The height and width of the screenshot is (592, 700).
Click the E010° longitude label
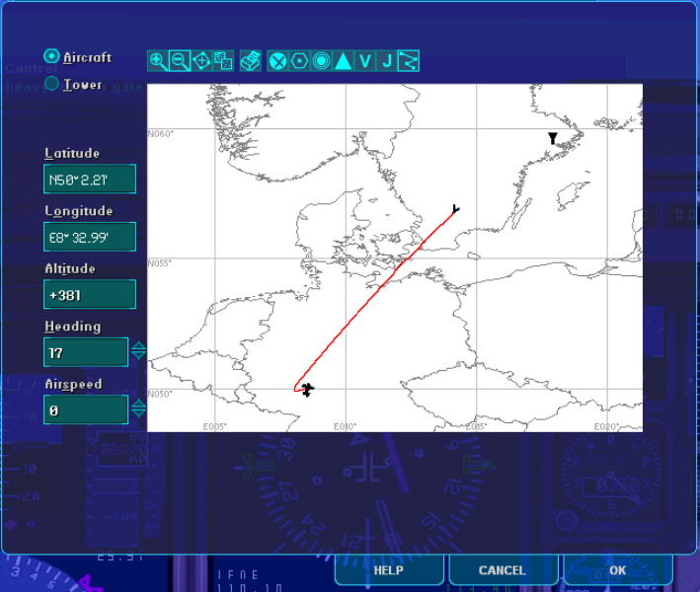(x=346, y=427)
